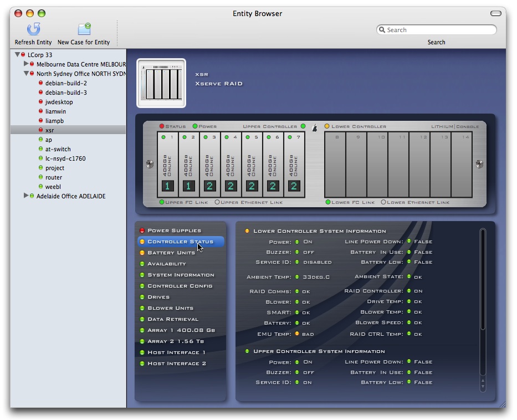
Task: Select empty drive bay 12
Action: 419,165
